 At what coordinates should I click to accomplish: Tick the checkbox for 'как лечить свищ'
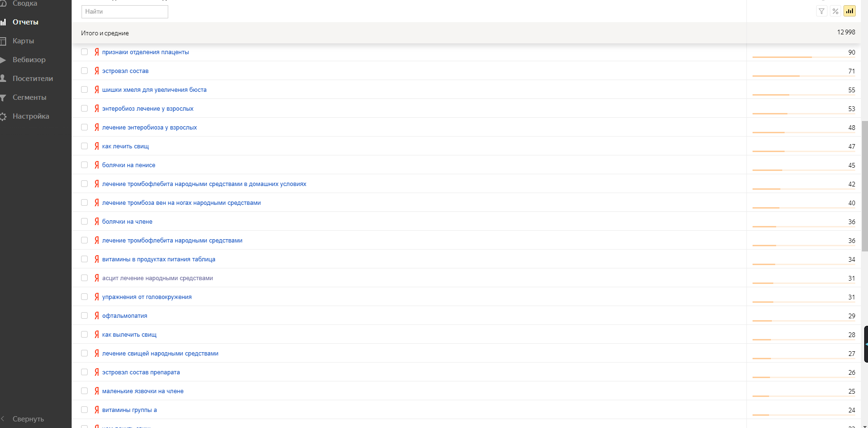pos(84,146)
